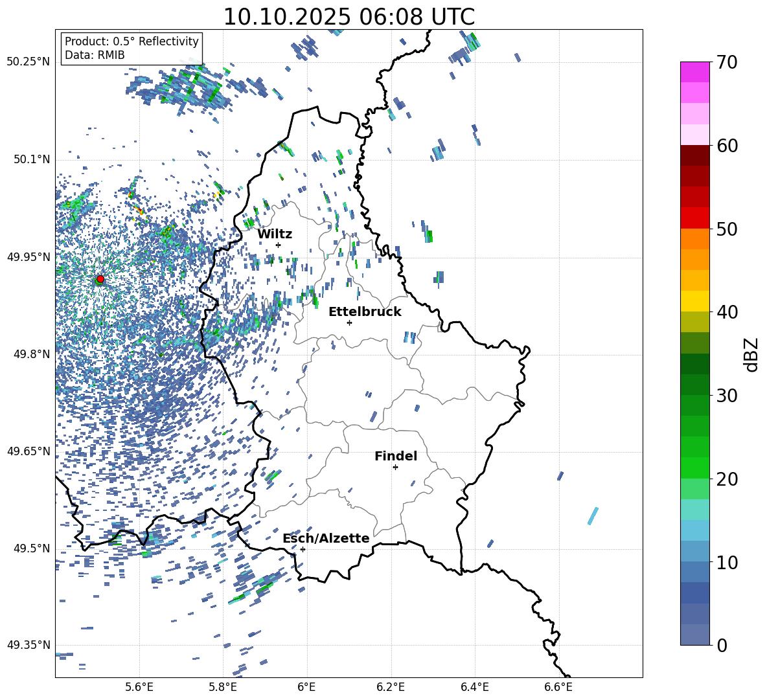The width and height of the screenshot is (767, 700).
Task: Select the Findel city label
Action: (x=396, y=456)
